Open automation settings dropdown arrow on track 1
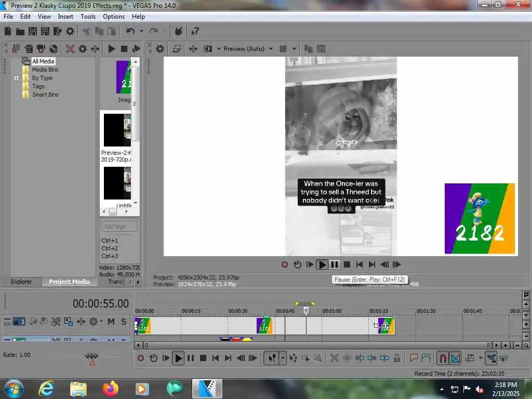The height and width of the screenshot is (399, 532). pos(101,322)
